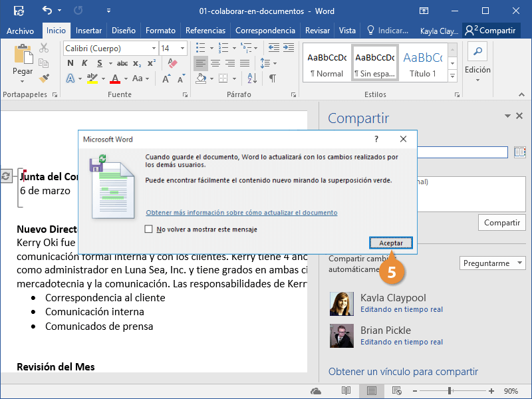Click the borders icon
Image resolution: width=532 pixels, height=399 pixels.
coord(223,78)
